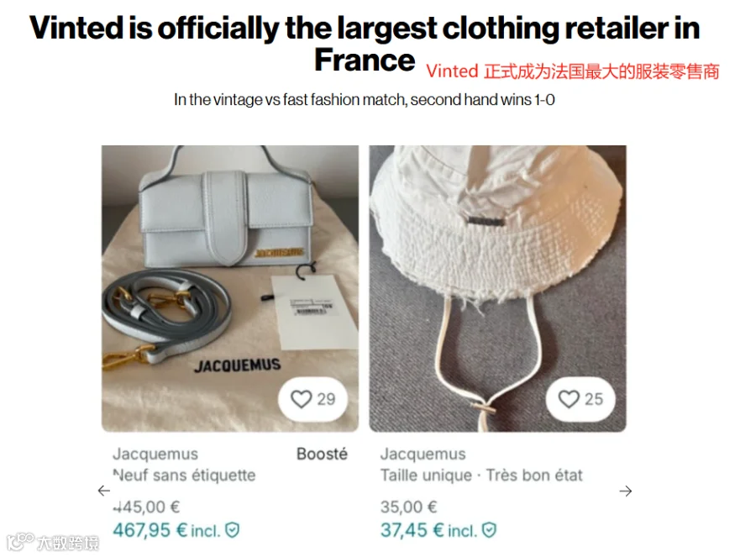Open Jacquemus brand link under handbag
Viewport: 756px width, 557px height.
click(x=155, y=454)
